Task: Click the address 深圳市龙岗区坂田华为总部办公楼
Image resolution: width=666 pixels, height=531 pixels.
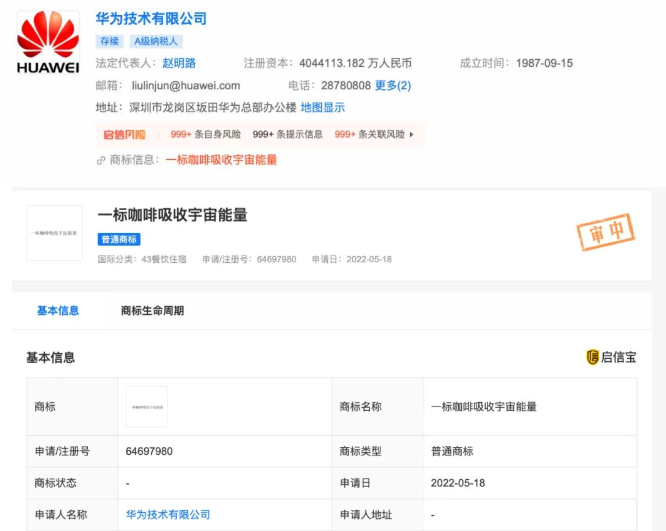Action: (x=213, y=107)
